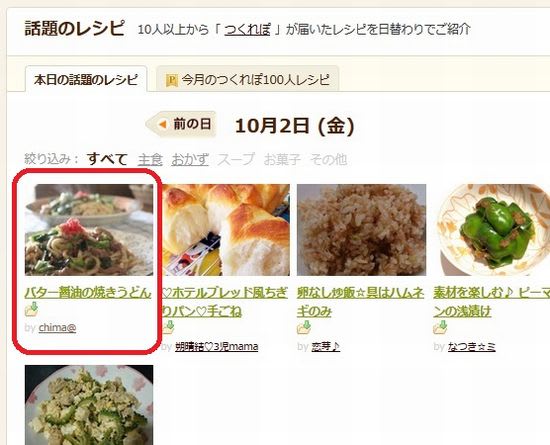Go to the previous day with 前の日 button
The image size is (550, 445).
[x=181, y=124]
